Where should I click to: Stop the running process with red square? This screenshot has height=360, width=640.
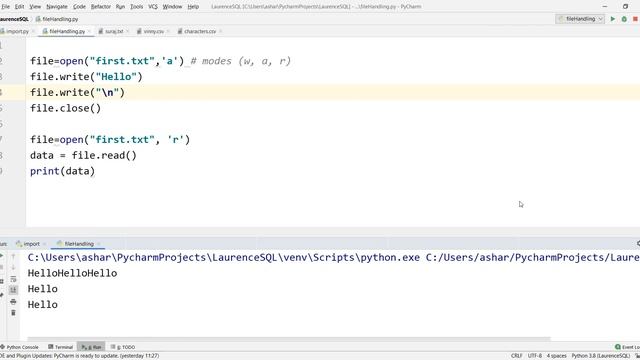tap(635, 19)
